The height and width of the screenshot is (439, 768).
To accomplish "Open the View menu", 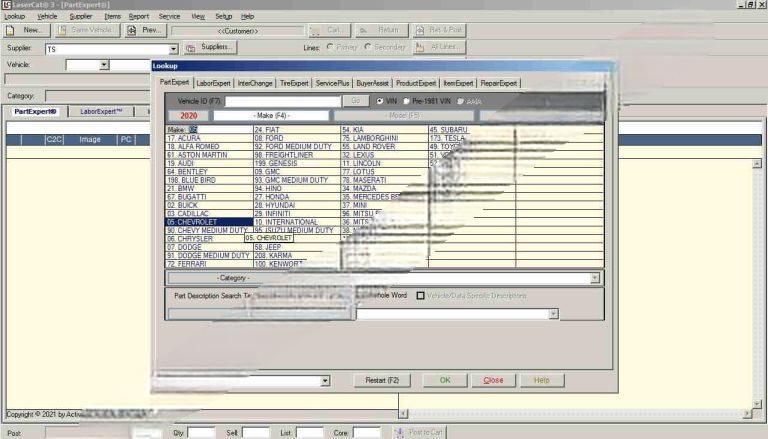I will (198, 16).
